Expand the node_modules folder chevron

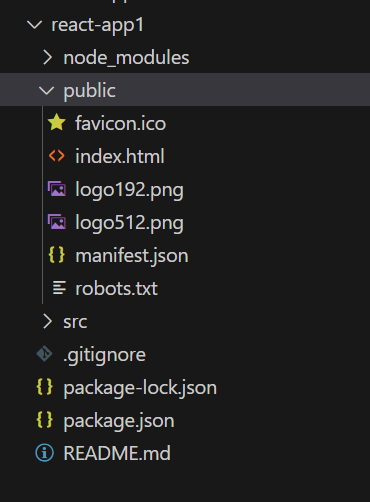click(47, 57)
